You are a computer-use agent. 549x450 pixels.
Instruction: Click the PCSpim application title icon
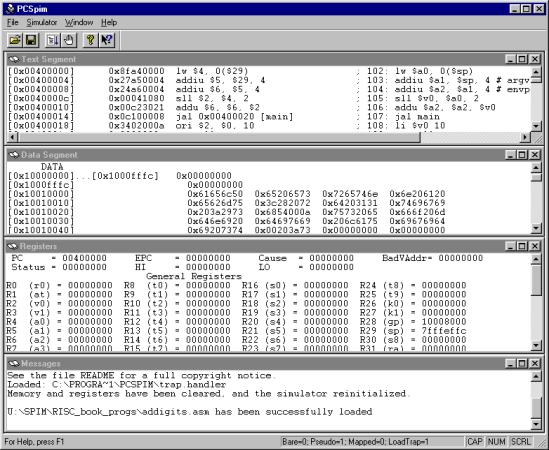[10, 9]
